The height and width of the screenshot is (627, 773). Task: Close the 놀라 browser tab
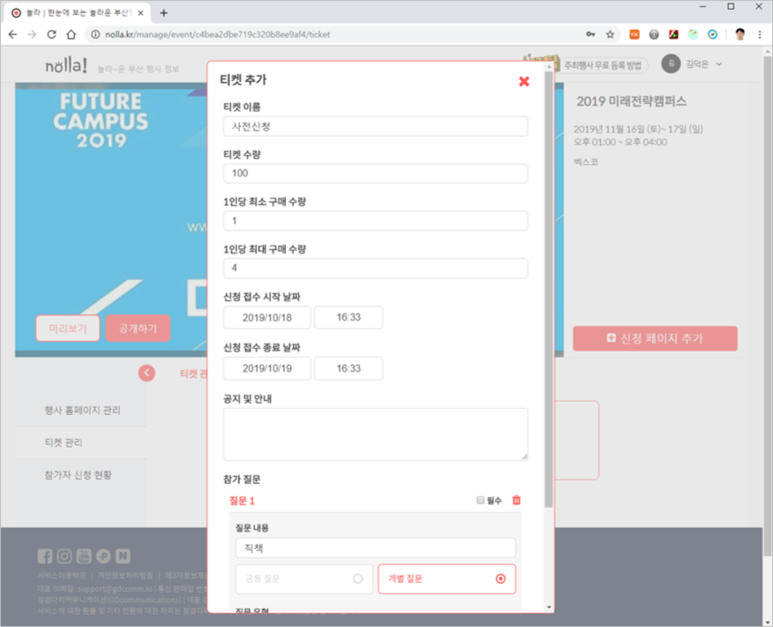click(141, 13)
